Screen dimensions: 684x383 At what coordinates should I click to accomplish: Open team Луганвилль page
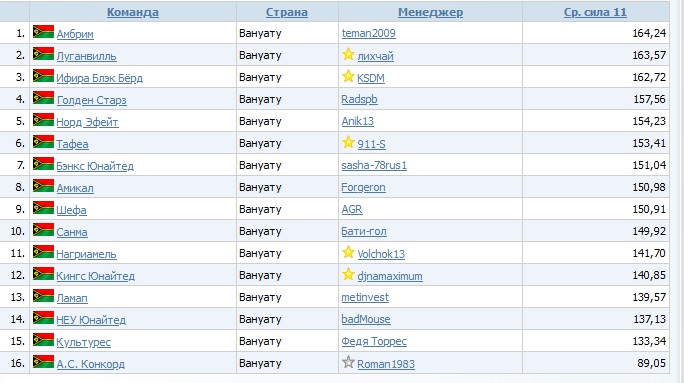tap(86, 56)
